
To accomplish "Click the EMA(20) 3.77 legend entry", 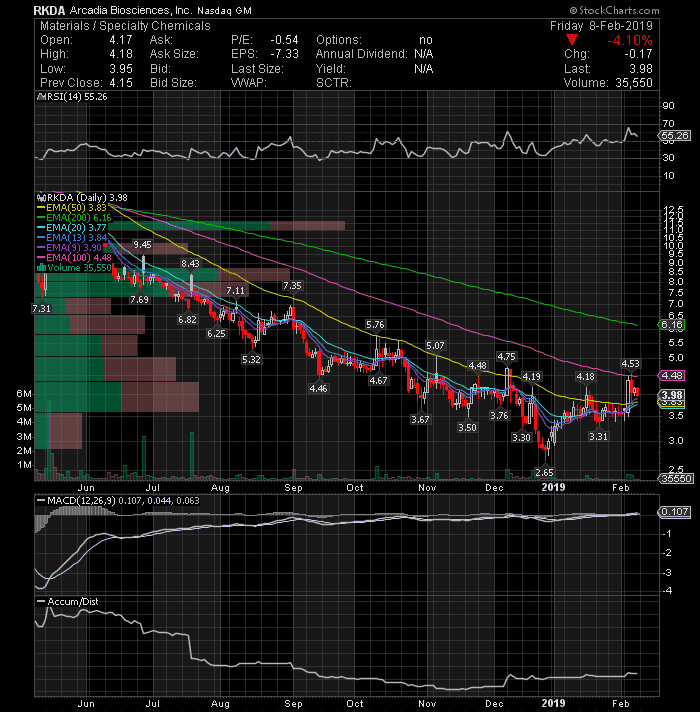I will [x=72, y=227].
